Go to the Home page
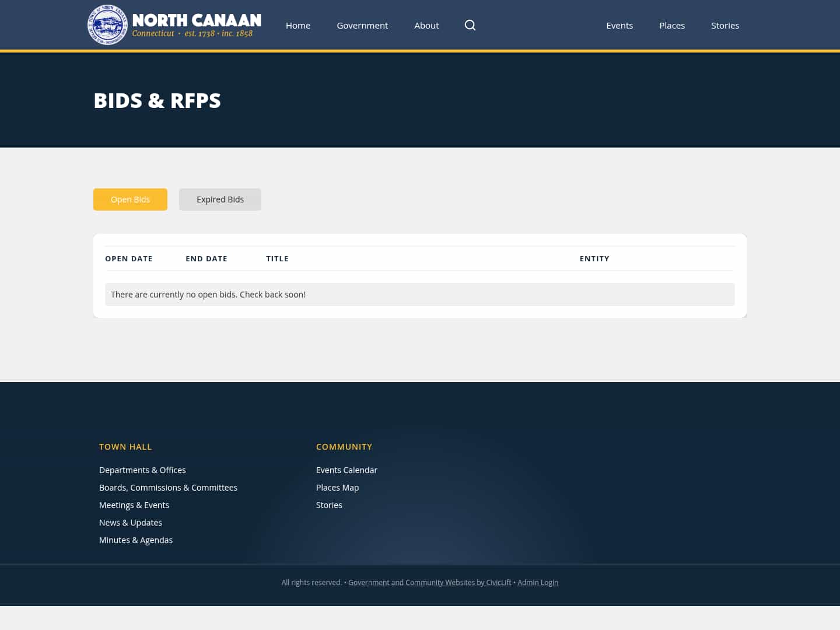The height and width of the screenshot is (630, 840). coord(298,25)
